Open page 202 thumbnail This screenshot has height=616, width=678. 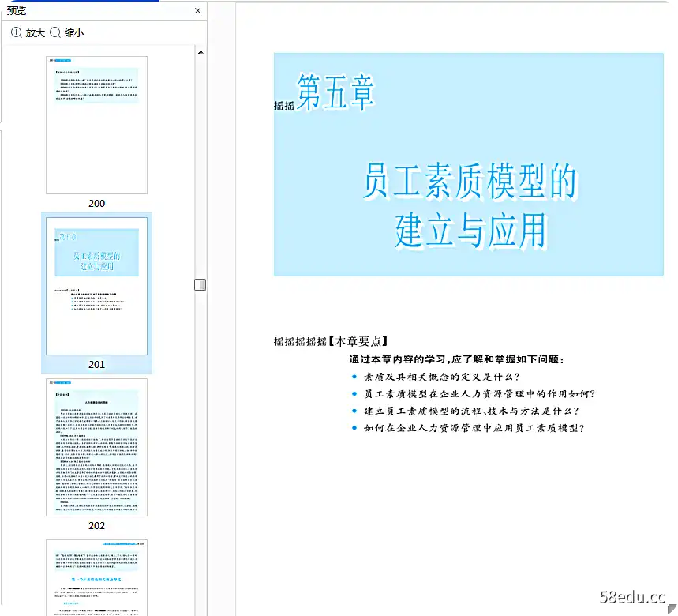(96, 447)
